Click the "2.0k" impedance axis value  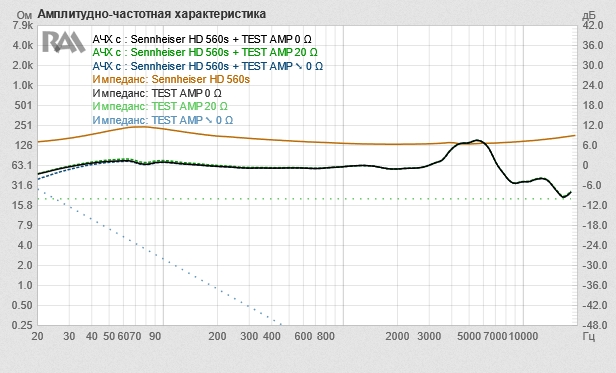(23, 65)
